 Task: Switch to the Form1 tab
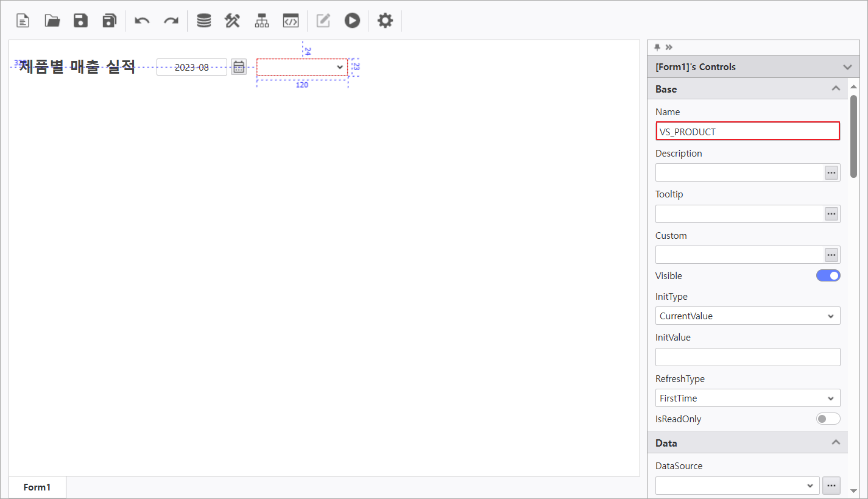click(37, 487)
